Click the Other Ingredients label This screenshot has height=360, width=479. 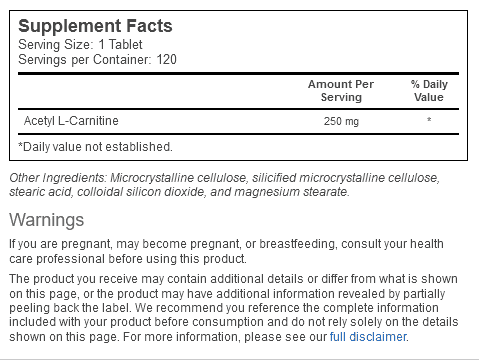[58, 178]
